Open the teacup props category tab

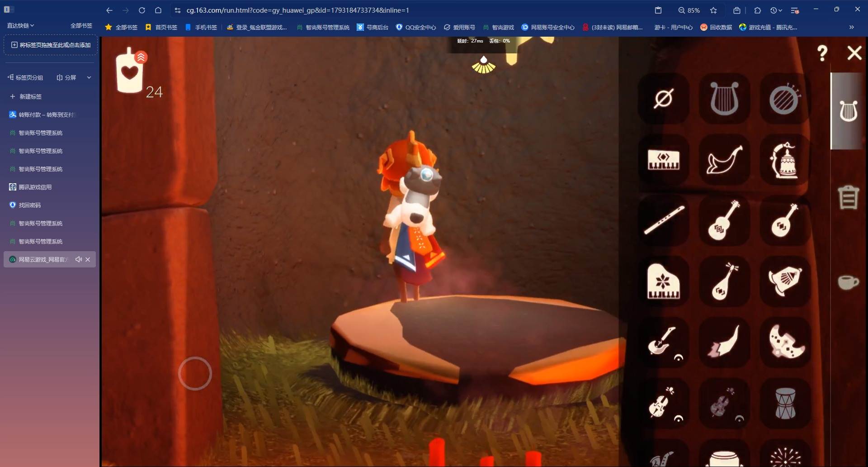(848, 282)
